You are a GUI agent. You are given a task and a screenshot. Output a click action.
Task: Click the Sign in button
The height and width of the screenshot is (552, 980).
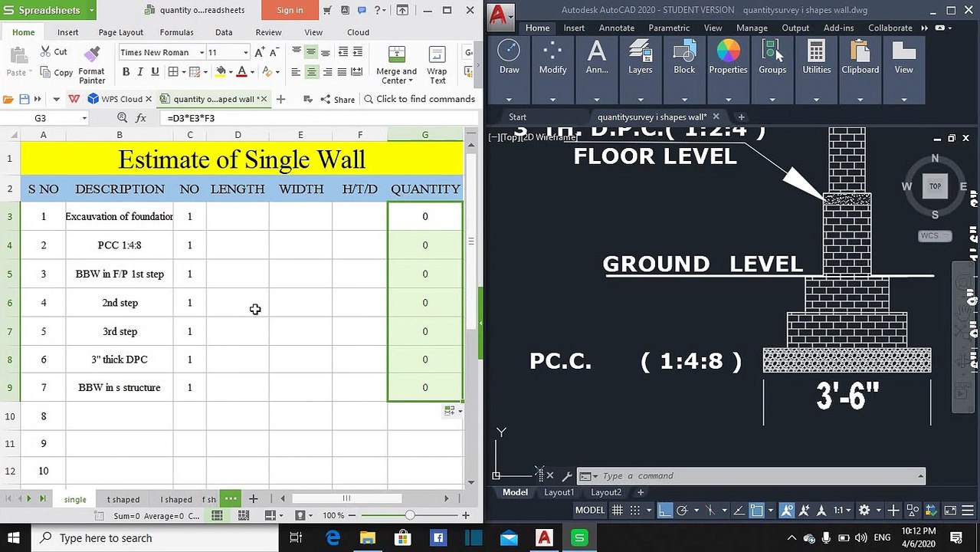click(290, 10)
